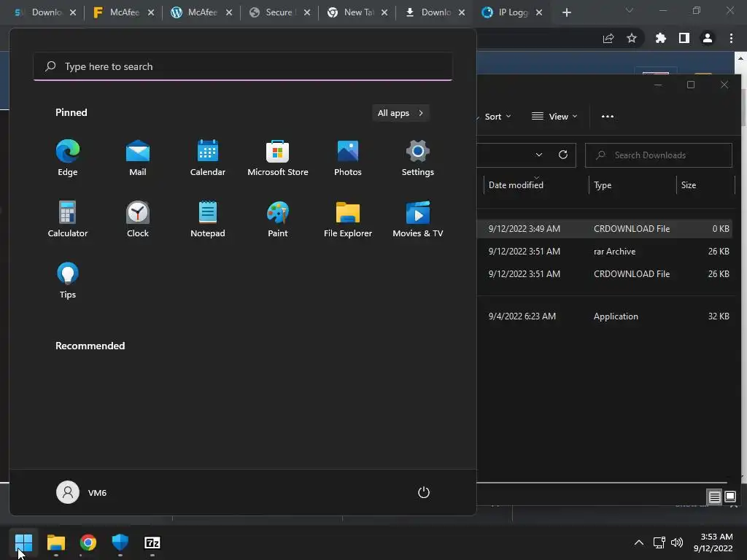Open volume control in system tray
Image resolution: width=747 pixels, height=560 pixels.
(676, 542)
